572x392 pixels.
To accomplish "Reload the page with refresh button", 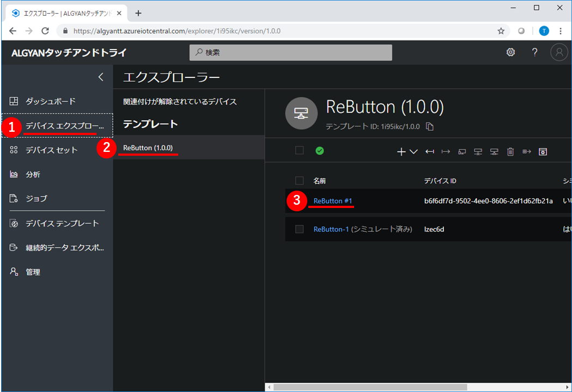I will (x=45, y=31).
